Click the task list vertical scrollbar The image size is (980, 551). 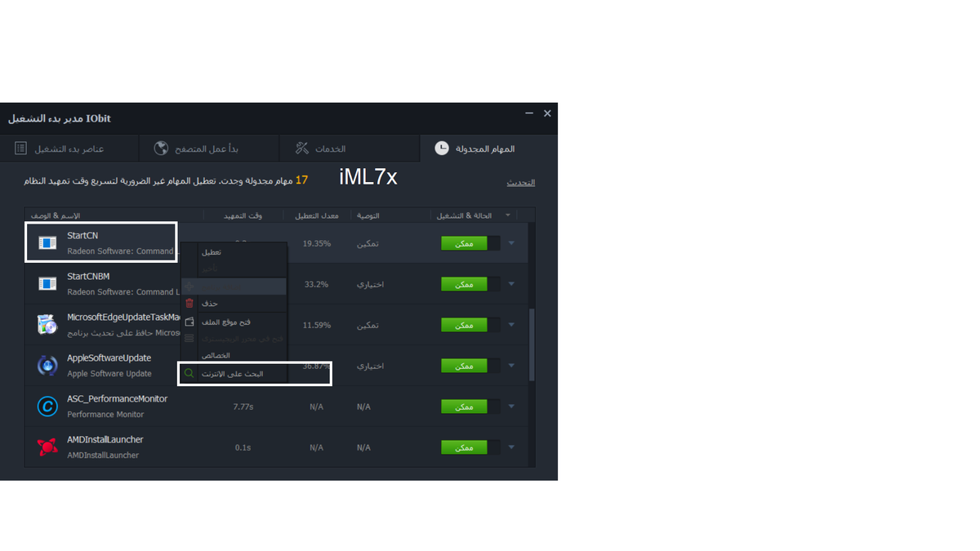[x=532, y=344]
